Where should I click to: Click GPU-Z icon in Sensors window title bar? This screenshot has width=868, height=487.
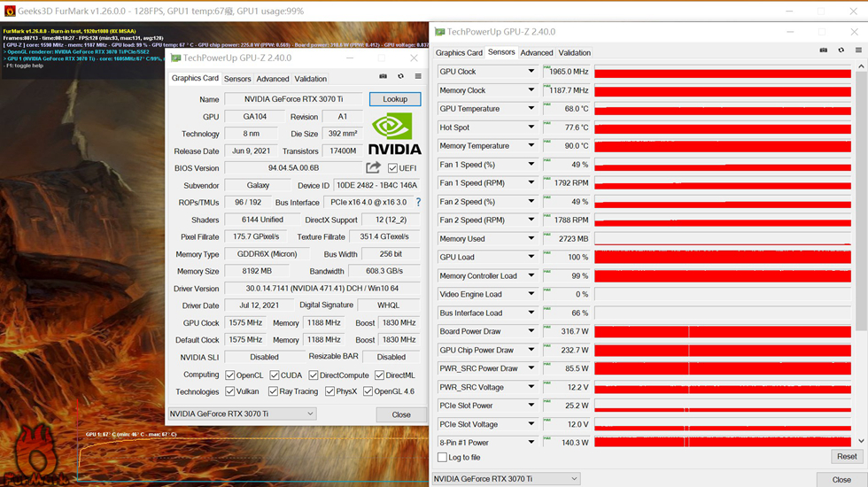pos(439,32)
